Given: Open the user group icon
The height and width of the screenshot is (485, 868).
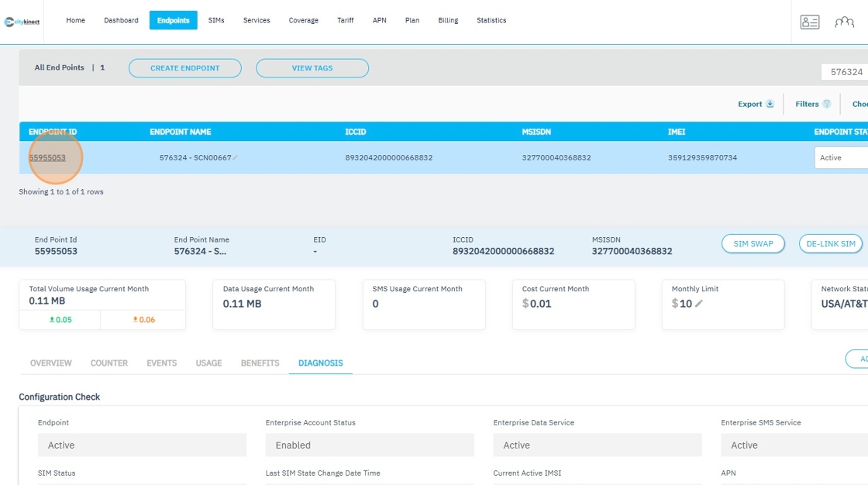Looking at the screenshot, I should (x=844, y=22).
